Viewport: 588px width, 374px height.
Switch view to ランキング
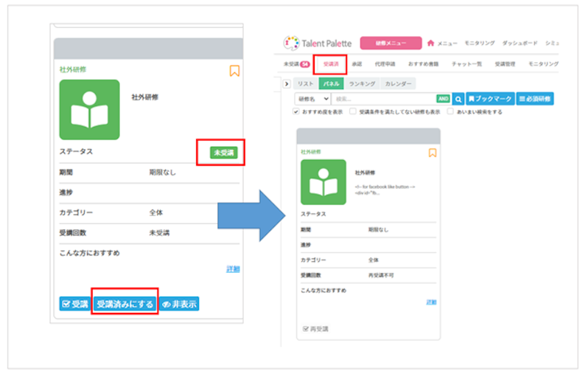click(x=362, y=84)
